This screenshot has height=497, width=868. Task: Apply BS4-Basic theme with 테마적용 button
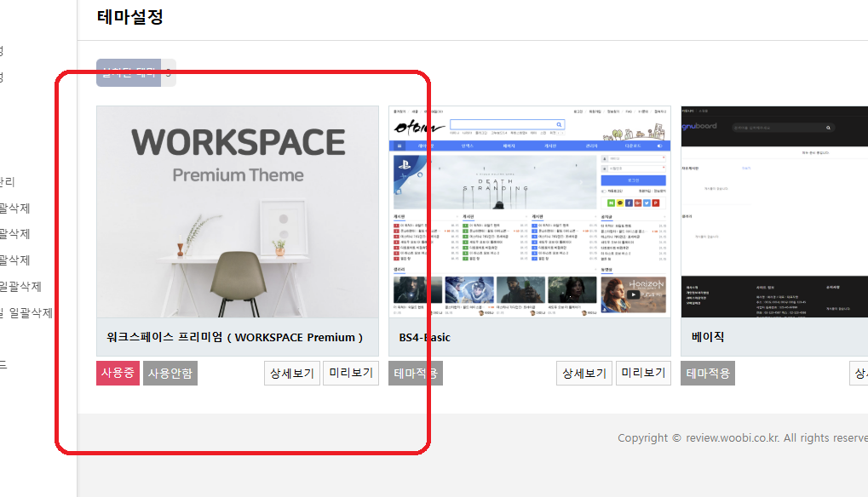(416, 373)
